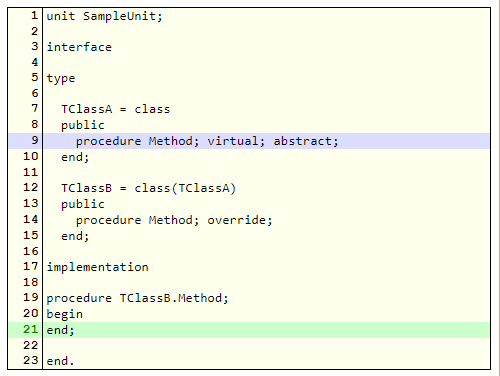Click final 'end.' on line 23
The height and width of the screenshot is (376, 500).
tap(60, 361)
